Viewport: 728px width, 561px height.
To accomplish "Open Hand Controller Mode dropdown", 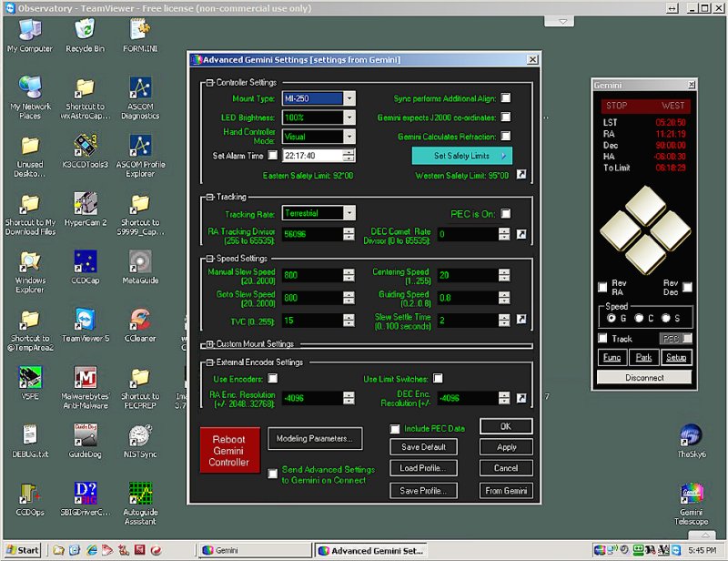I will coord(349,137).
